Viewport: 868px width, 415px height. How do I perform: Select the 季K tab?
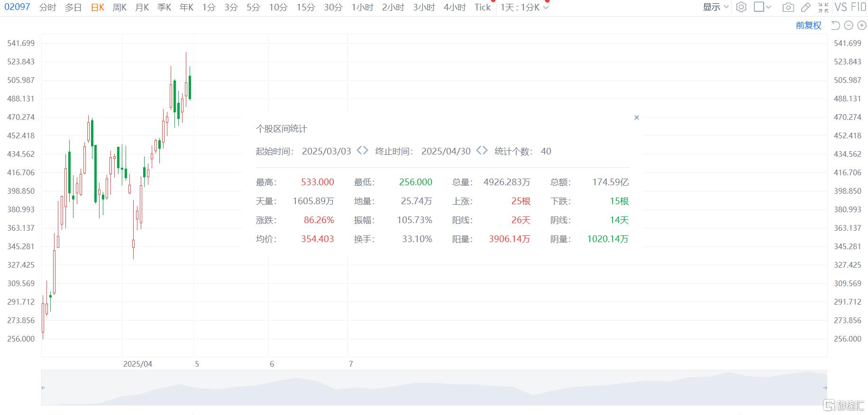pyautogui.click(x=164, y=7)
